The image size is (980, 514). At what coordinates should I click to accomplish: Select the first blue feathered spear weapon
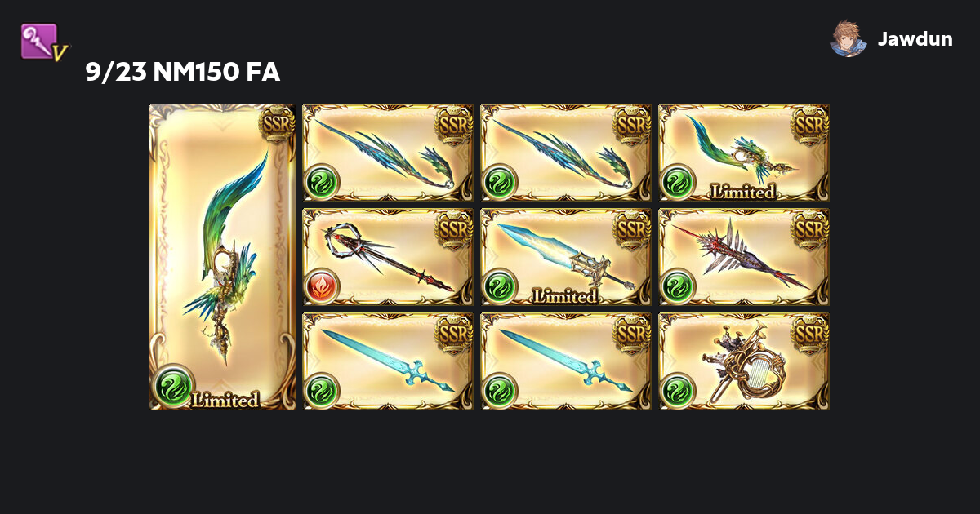388,153
